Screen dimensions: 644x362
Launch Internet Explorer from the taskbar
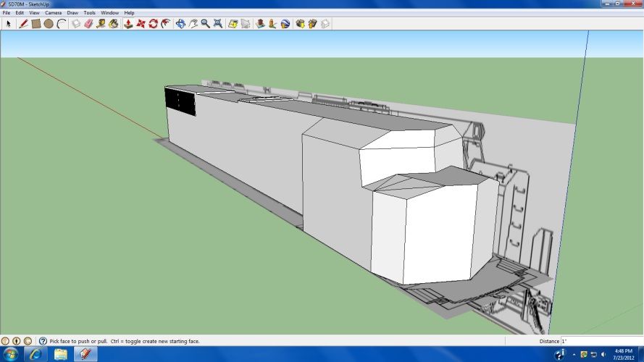(35, 354)
